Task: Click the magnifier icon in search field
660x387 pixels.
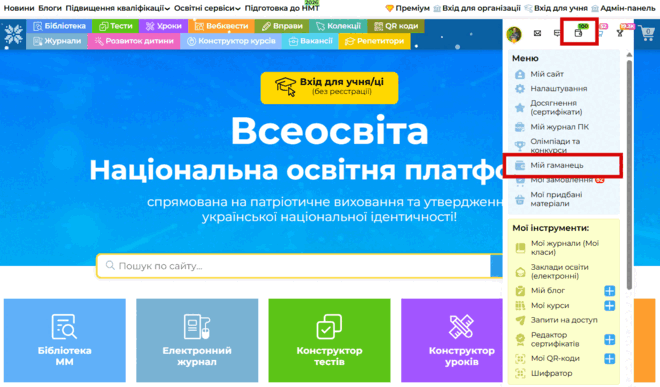Action: (x=110, y=265)
